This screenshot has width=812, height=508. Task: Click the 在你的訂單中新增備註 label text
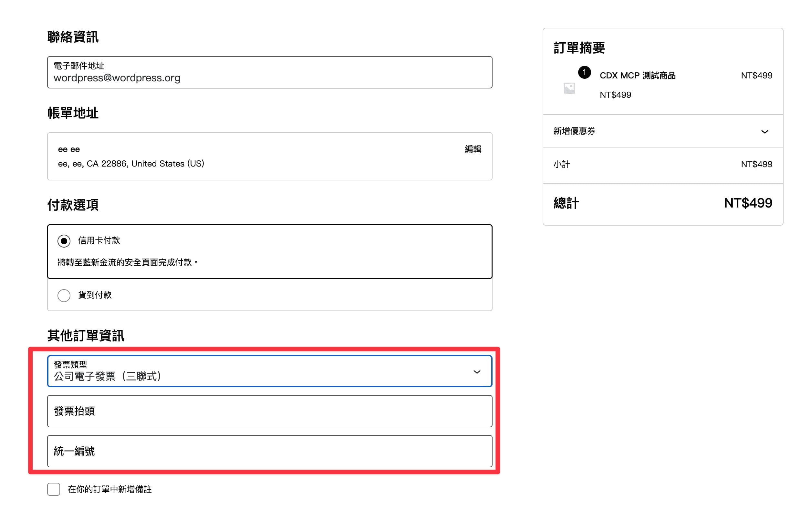[x=109, y=489]
